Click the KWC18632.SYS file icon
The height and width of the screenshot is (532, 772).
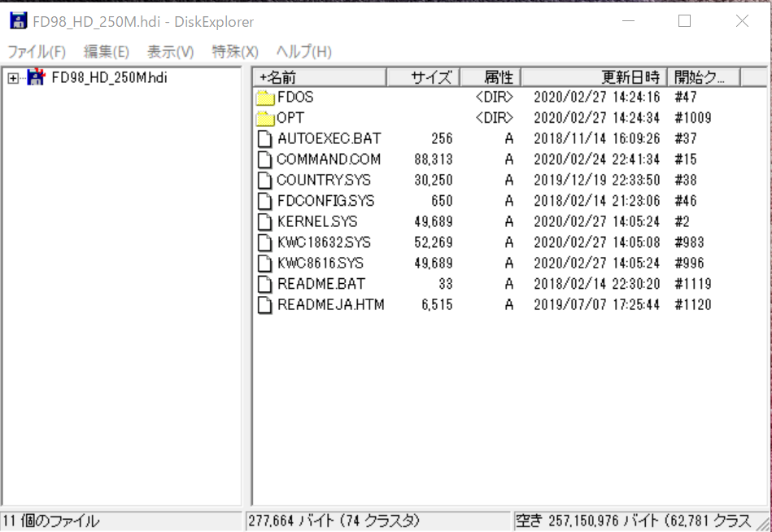pos(265,242)
